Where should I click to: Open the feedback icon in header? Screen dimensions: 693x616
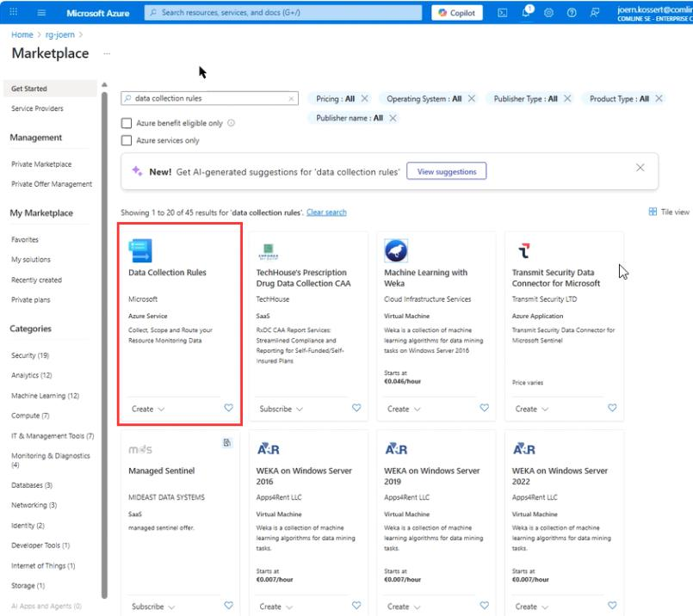(x=595, y=13)
